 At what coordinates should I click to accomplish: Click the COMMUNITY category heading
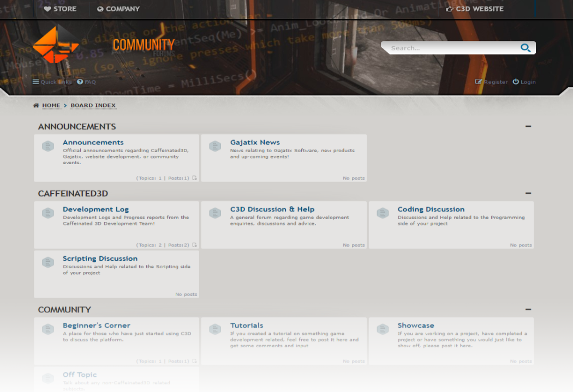point(64,310)
